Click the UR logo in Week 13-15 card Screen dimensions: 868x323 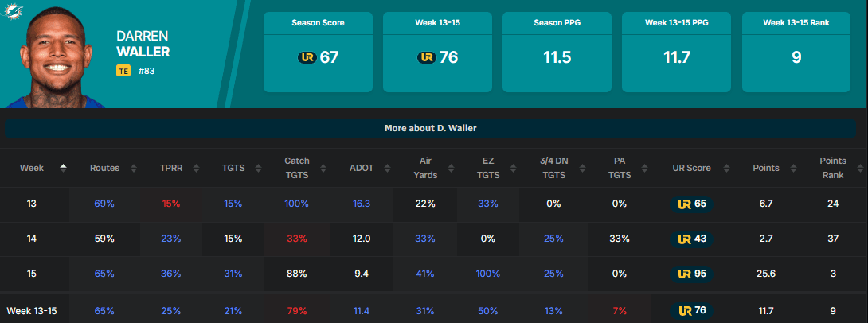pyautogui.click(x=426, y=57)
